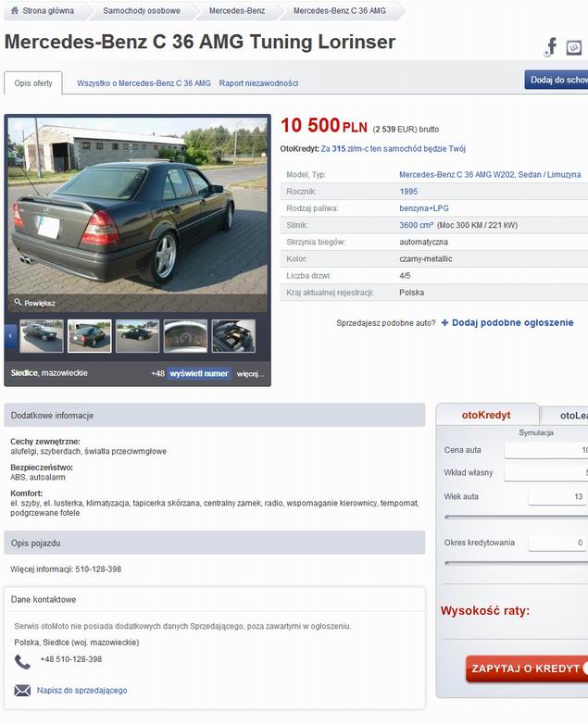This screenshot has width=588, height=725.
Task: Click Siedlce, mazowieckie location text
Action: (x=49, y=372)
